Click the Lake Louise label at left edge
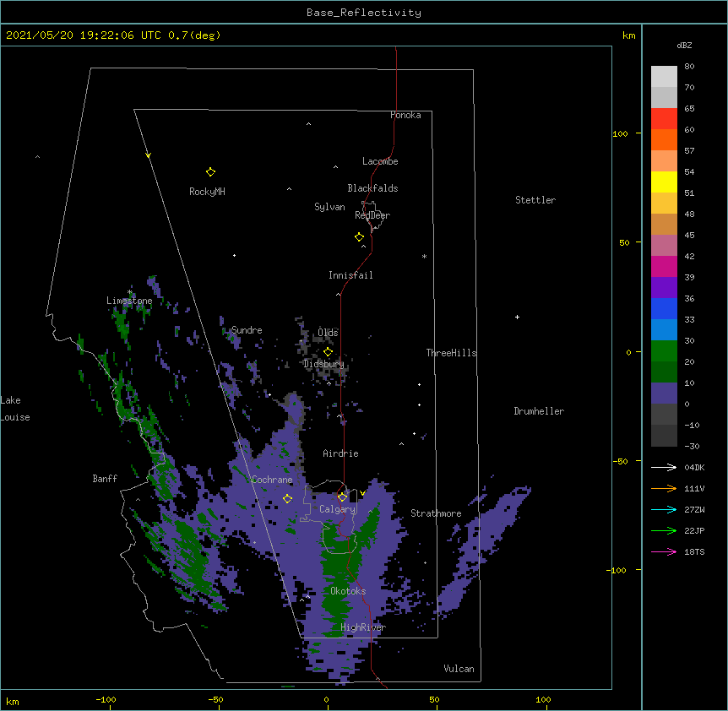The image size is (728, 711). [x=15, y=409]
